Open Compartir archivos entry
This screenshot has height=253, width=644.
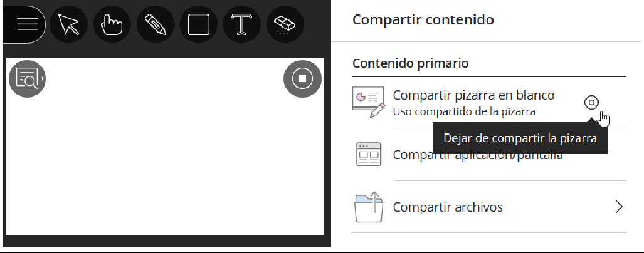tap(447, 207)
